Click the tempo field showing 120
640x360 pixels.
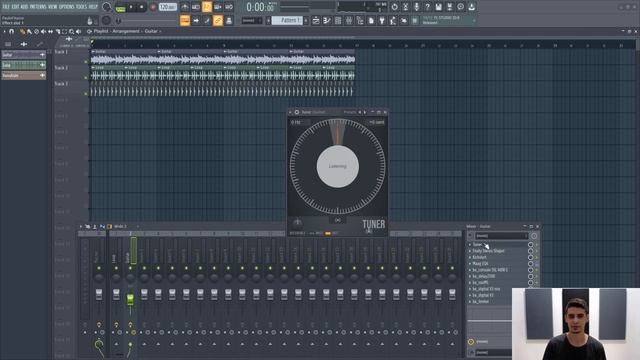pos(167,7)
